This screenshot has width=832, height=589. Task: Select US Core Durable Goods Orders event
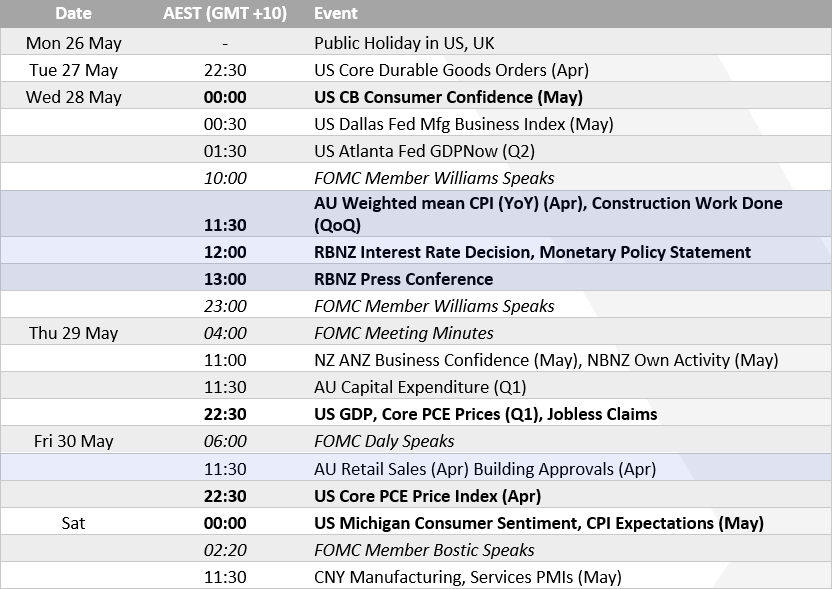(x=451, y=70)
